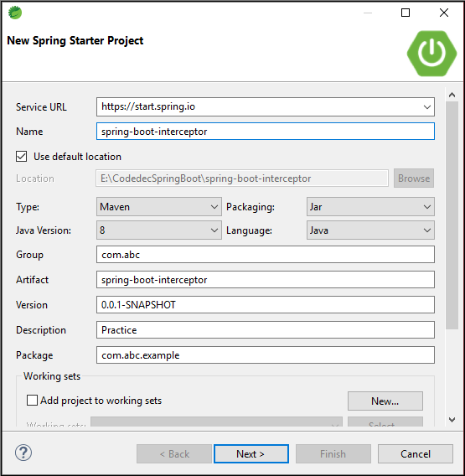Expand the Service URL dropdown
The height and width of the screenshot is (476, 465).
coord(426,107)
